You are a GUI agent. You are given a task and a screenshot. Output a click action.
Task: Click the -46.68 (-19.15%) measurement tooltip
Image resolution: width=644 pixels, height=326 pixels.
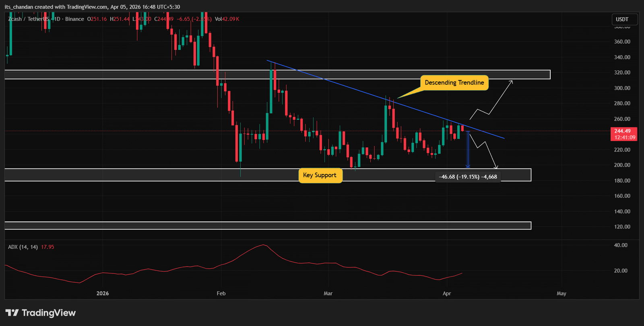tap(468, 177)
